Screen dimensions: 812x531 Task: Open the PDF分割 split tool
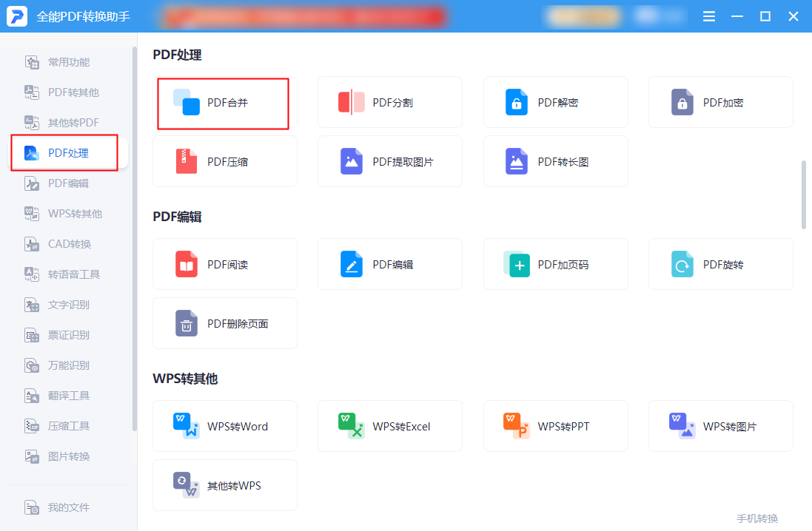(x=390, y=103)
